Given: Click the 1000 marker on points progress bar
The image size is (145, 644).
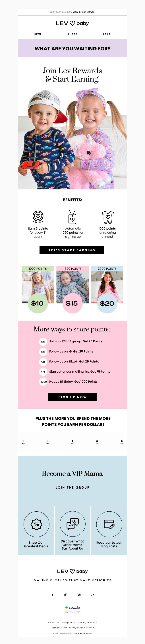Looking at the screenshot, I should 72,441.
